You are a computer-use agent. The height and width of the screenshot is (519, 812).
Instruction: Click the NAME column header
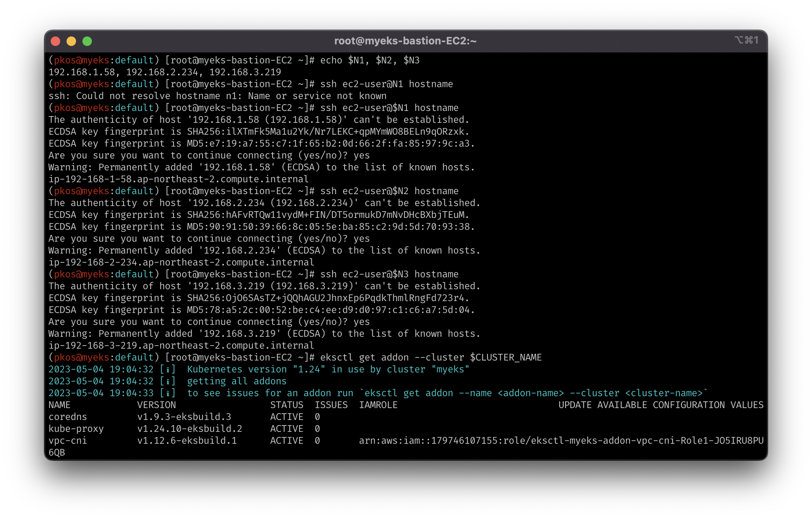point(59,405)
